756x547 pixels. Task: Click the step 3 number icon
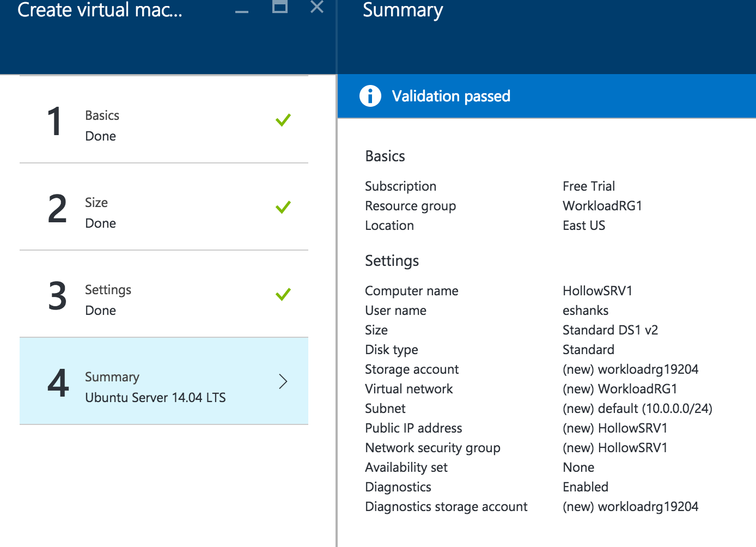(x=57, y=297)
